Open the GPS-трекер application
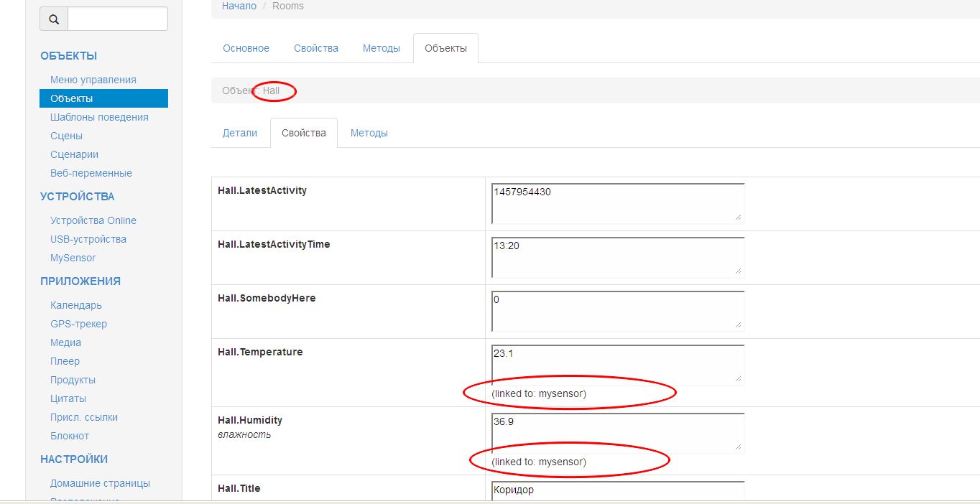Image resolution: width=980 pixels, height=504 pixels. pos(78,324)
